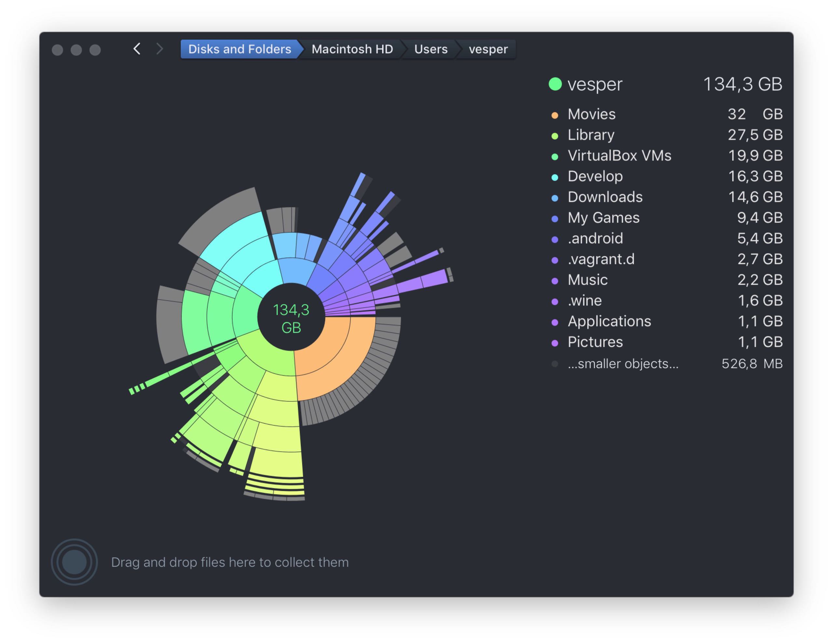Open the Downloads list entry
The height and width of the screenshot is (644, 833).
(605, 197)
